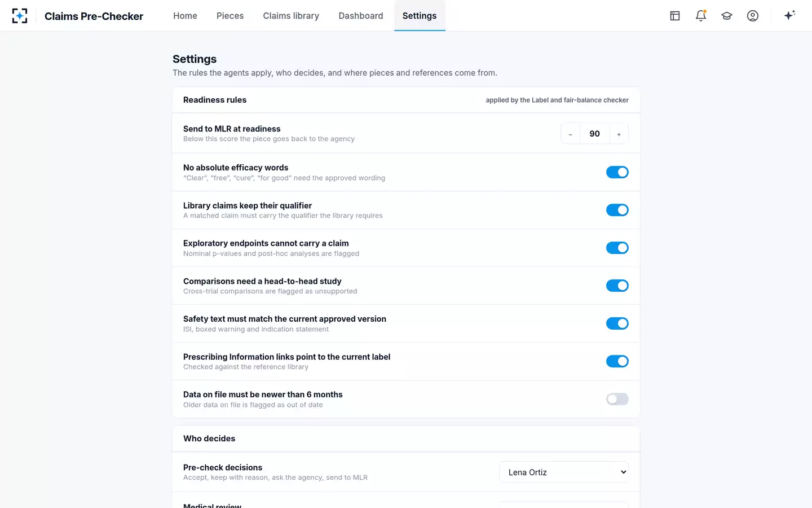Go to the Home tab

(185, 16)
